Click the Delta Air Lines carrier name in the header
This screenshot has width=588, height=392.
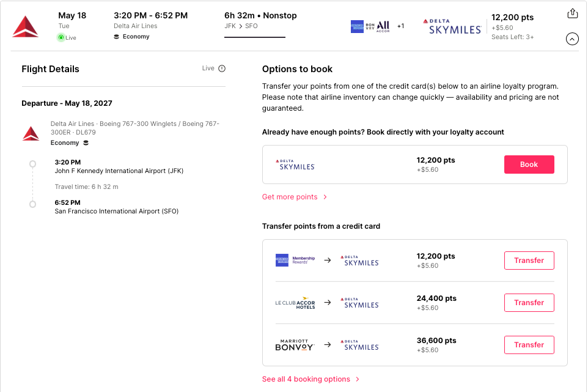[135, 26]
